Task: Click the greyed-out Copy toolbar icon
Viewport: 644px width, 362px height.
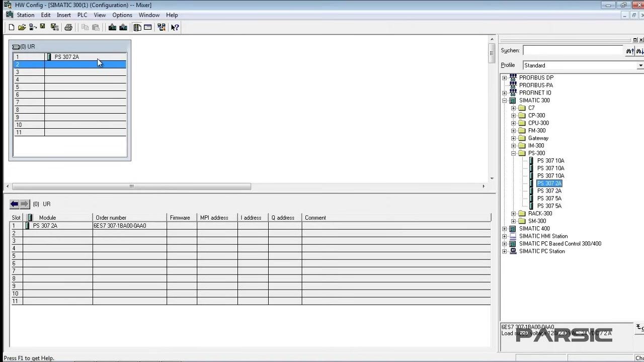Action: point(85,28)
